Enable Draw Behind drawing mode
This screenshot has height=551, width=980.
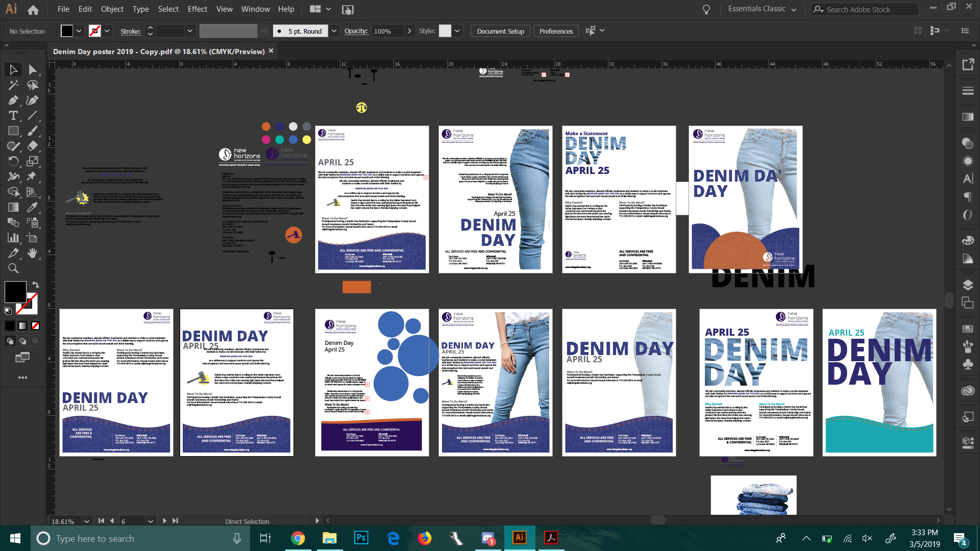[x=23, y=341]
